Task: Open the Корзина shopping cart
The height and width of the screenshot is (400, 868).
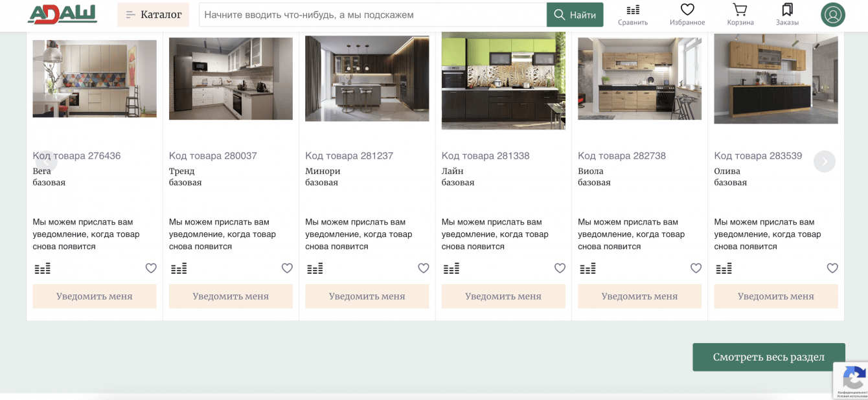Action: (740, 14)
